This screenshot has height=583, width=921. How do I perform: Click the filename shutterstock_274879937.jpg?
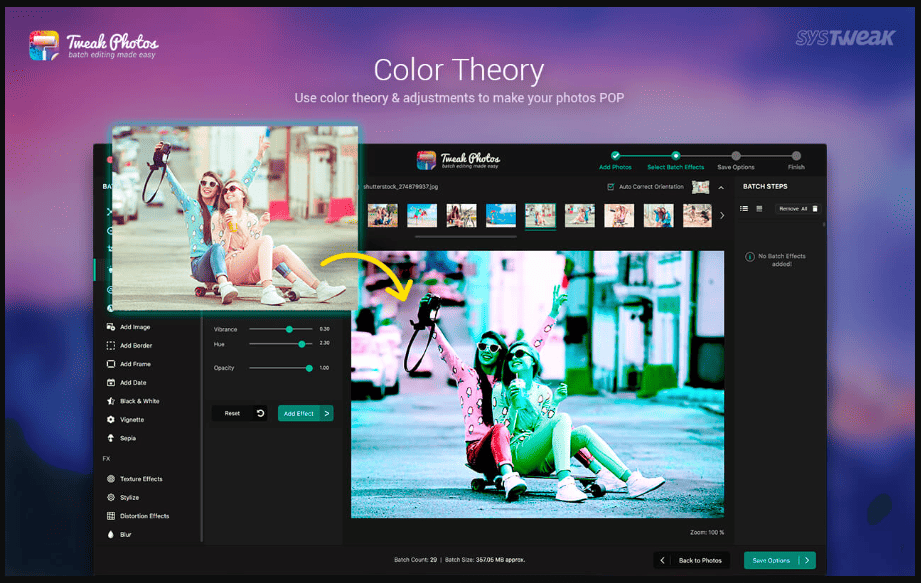click(401, 187)
